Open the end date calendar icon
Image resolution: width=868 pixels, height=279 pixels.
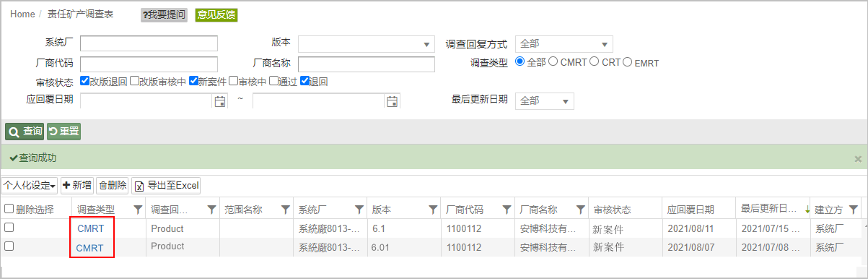(x=392, y=101)
